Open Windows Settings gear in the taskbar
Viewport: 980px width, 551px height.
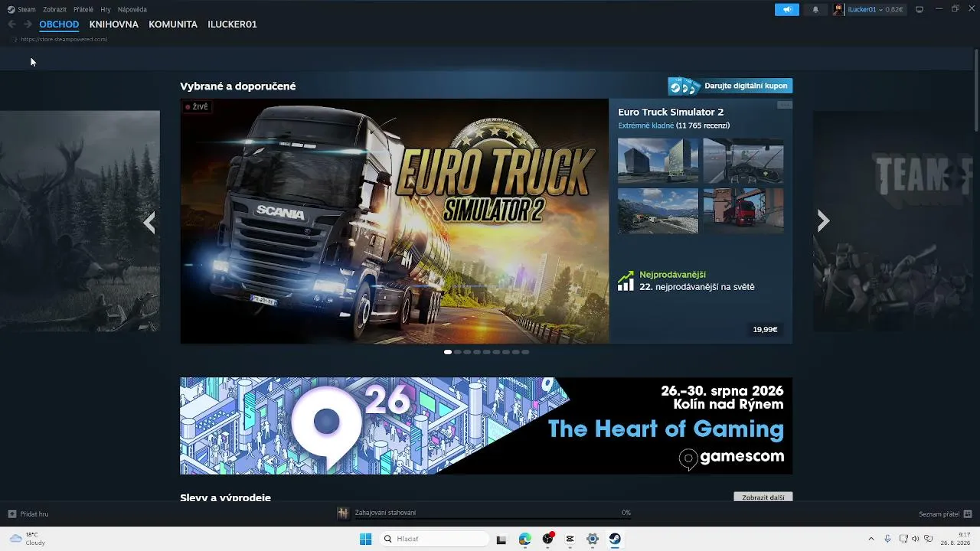[x=593, y=539]
